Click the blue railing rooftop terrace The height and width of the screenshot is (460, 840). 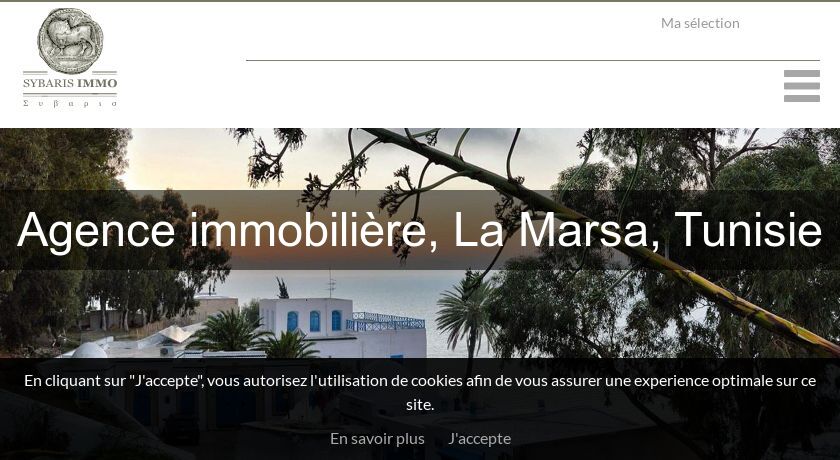385,322
